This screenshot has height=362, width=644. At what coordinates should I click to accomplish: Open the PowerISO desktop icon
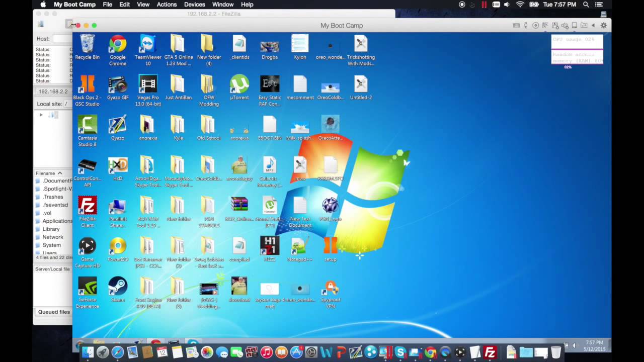pyautogui.click(x=118, y=249)
